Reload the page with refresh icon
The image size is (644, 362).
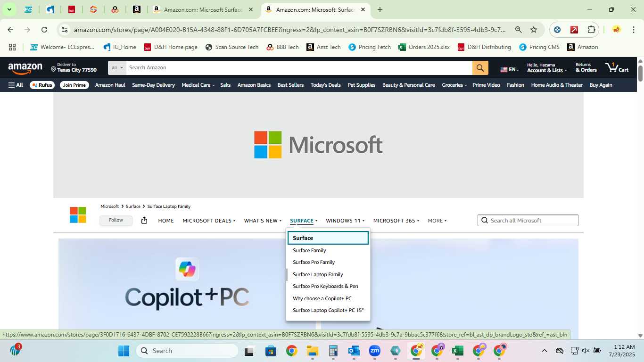[44, 30]
